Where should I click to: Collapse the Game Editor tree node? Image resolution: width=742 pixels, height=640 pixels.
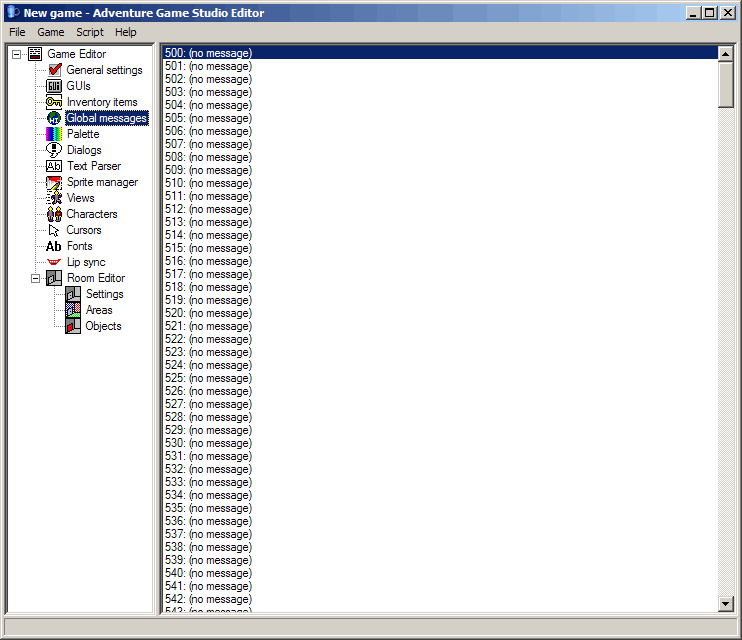click(x=17, y=54)
